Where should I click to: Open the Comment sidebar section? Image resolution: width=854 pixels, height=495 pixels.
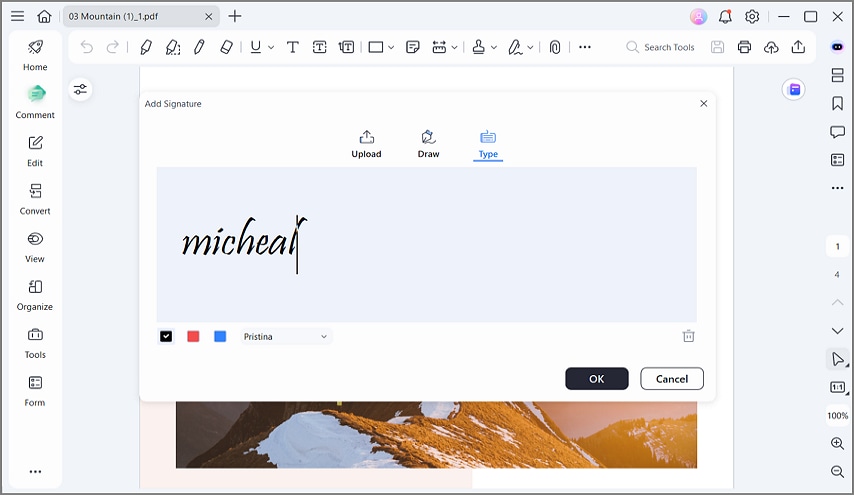35,102
